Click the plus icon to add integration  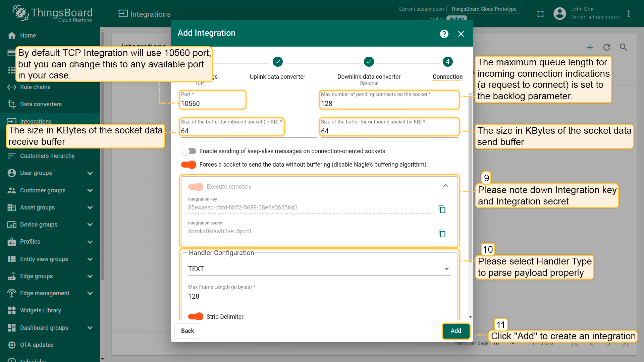coord(590,47)
